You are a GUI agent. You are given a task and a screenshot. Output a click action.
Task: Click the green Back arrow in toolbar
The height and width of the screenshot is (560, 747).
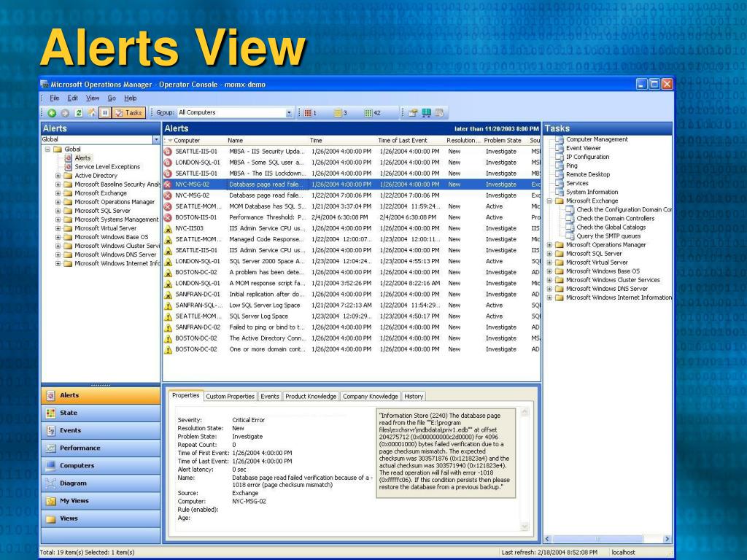tap(52, 113)
